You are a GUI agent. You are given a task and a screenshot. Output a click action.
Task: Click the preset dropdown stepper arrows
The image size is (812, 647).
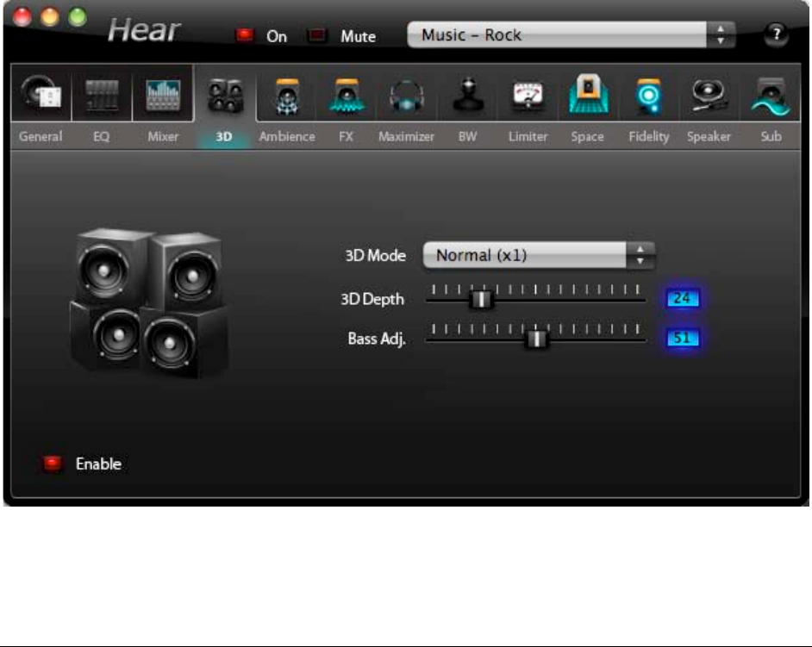[721, 34]
